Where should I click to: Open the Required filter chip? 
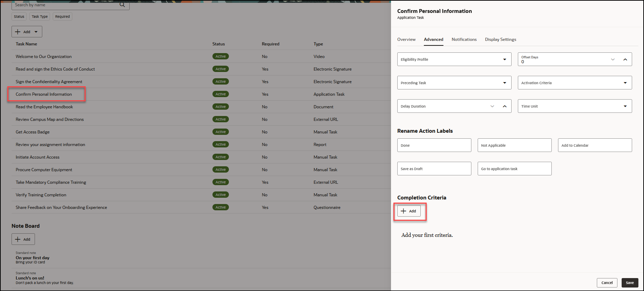pos(63,16)
